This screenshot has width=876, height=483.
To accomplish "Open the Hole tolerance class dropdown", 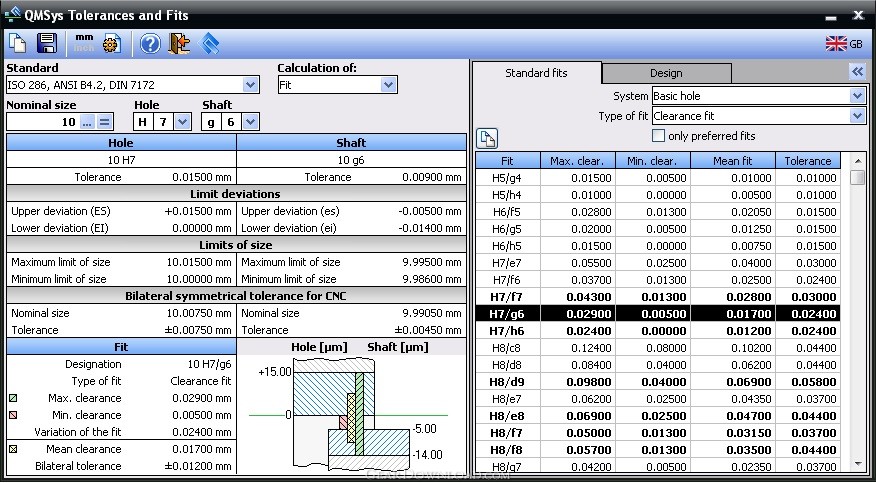I will (182, 121).
